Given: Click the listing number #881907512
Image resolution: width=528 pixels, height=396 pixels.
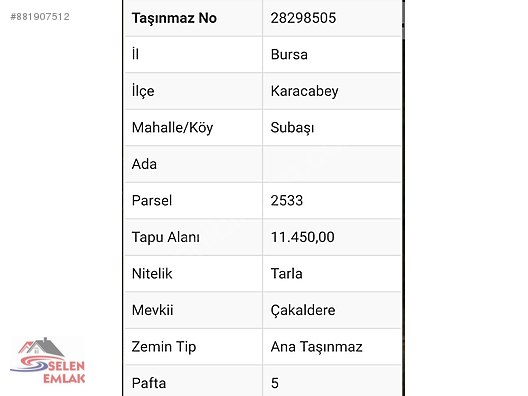Looking at the screenshot, I should [40, 16].
